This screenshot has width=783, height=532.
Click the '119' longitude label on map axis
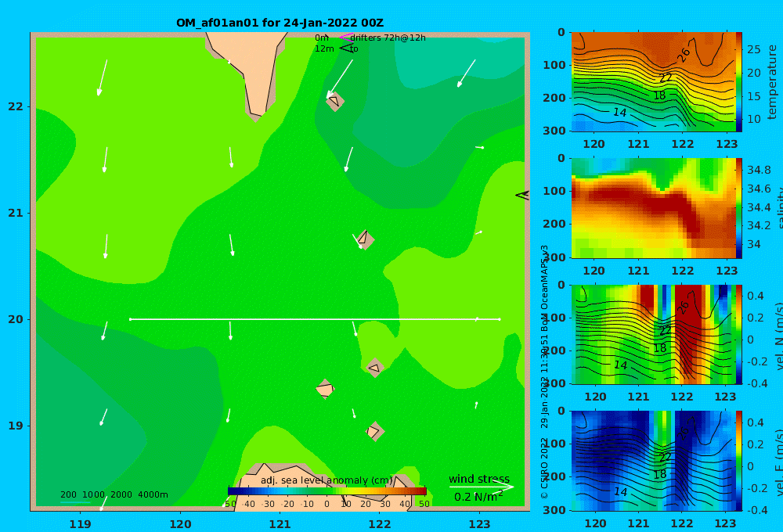click(80, 524)
